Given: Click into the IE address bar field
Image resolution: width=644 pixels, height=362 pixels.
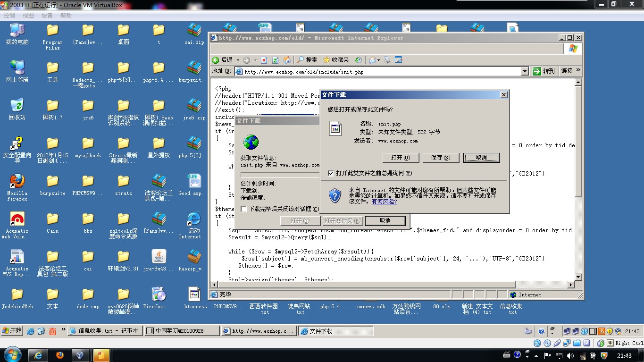Looking at the screenshot, I should coord(382,71).
